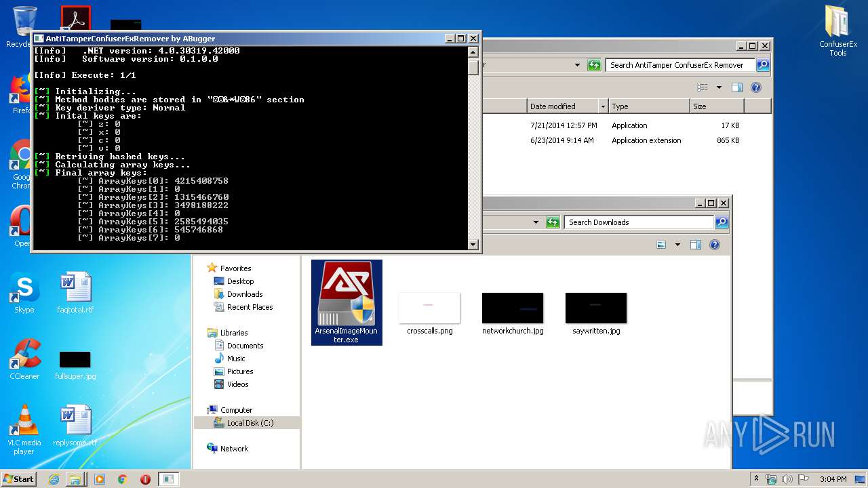Screen dimensions: 868x488
Task: Open the ArsenalImageMounter.exe file
Action: point(347,302)
